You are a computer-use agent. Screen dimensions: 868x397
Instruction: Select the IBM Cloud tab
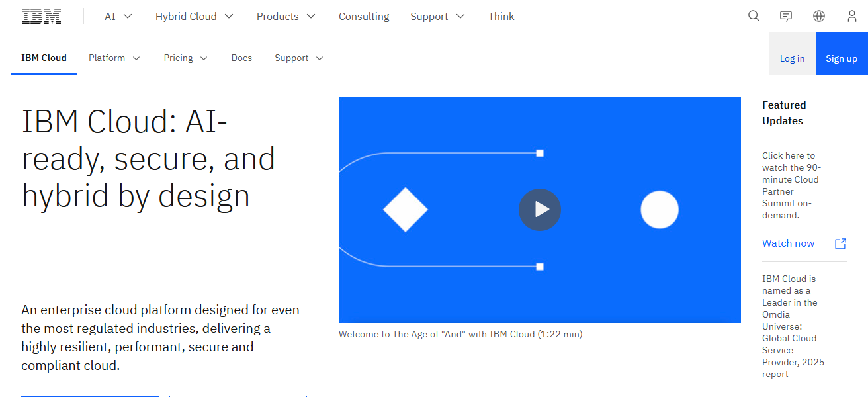coord(44,58)
